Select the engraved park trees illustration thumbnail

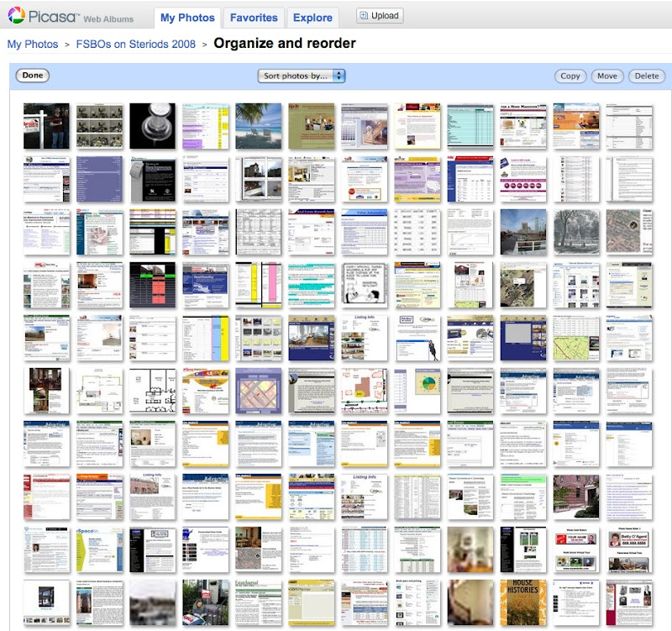click(x=576, y=232)
